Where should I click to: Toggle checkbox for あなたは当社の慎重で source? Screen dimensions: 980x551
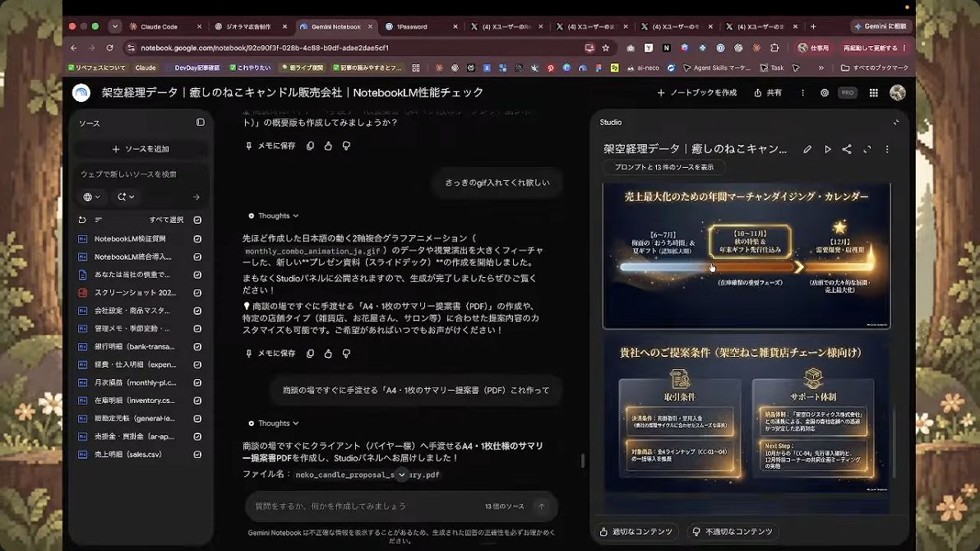[197, 275]
